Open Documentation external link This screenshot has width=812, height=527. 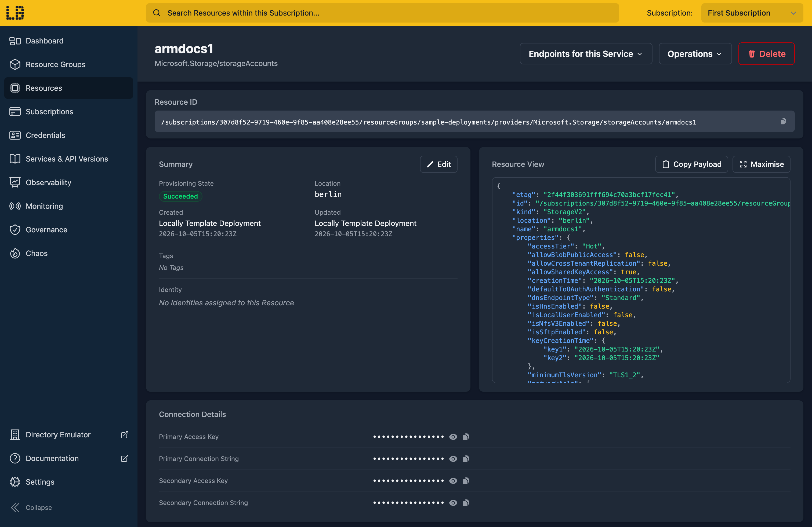pos(68,458)
